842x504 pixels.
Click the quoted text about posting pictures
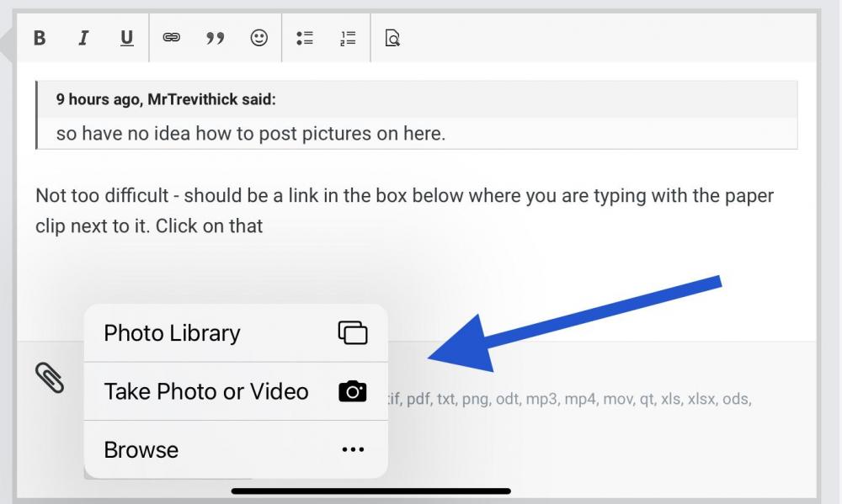251,133
